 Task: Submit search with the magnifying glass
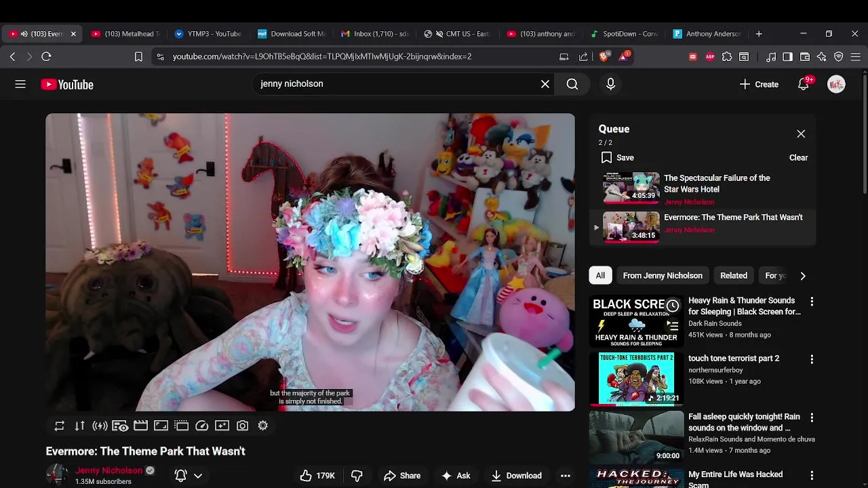(x=572, y=84)
